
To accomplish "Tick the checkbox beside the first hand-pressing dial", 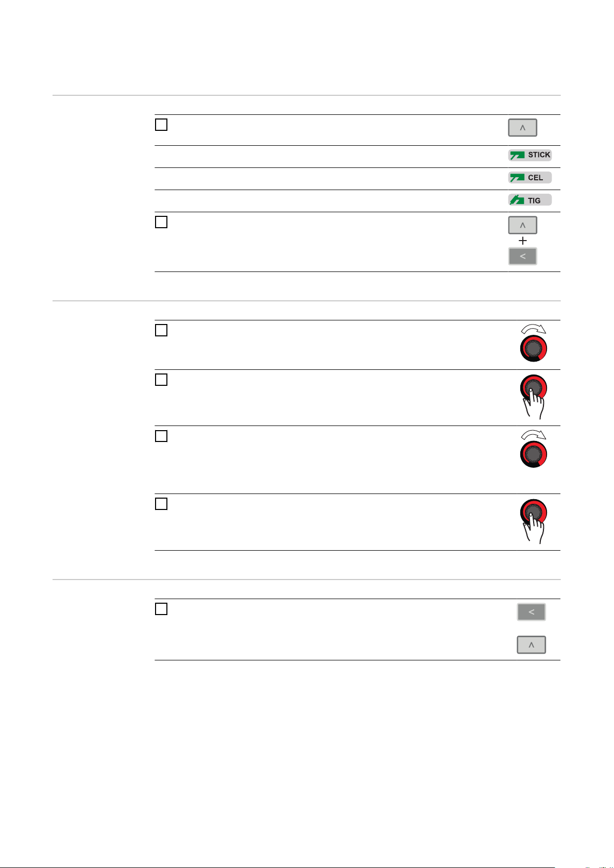I will pos(161,380).
